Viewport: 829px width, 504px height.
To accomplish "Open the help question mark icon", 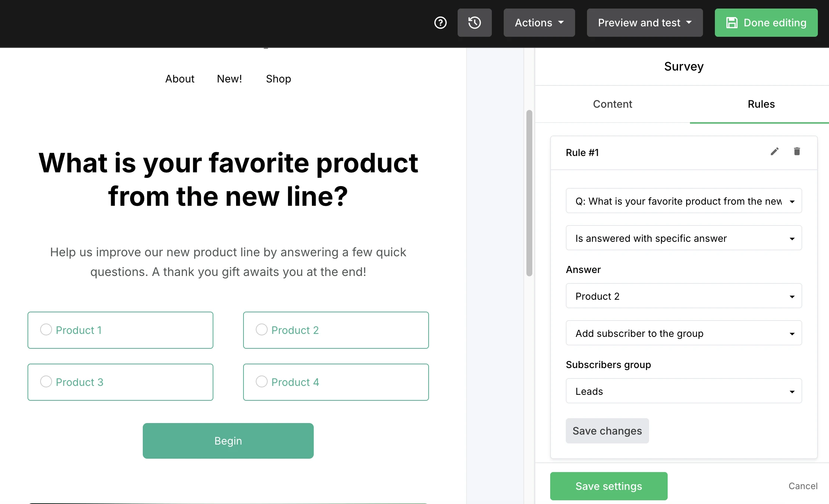I will (440, 23).
